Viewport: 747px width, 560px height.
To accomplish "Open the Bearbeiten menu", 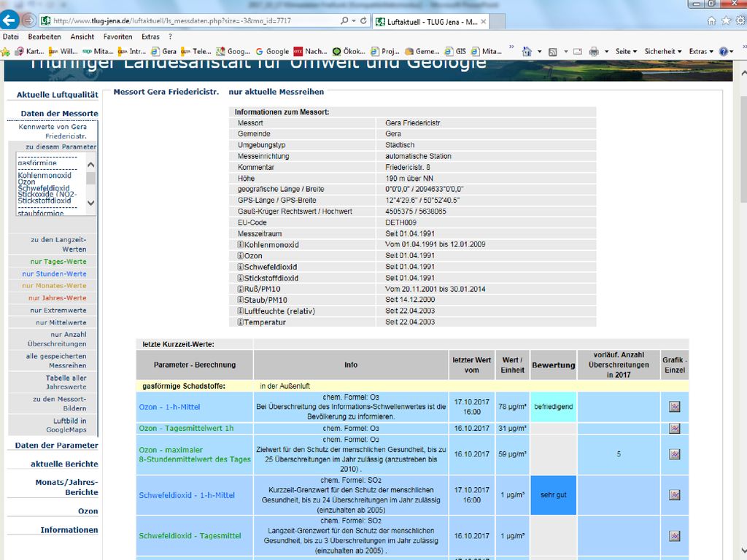I will 44,36.
